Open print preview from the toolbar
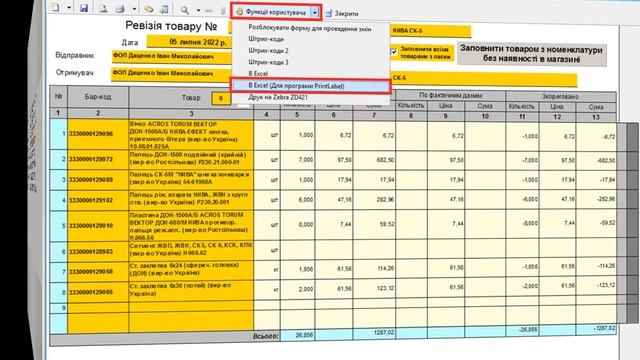The height and width of the screenshot is (360, 640). point(103,9)
